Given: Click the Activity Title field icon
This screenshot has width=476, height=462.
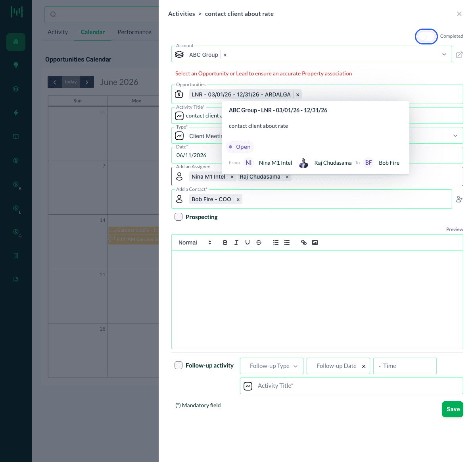Looking at the screenshot, I should point(179,116).
